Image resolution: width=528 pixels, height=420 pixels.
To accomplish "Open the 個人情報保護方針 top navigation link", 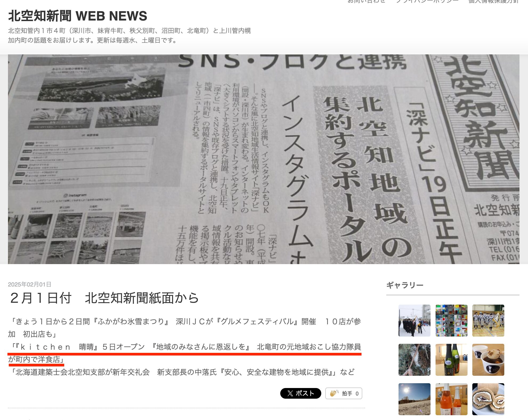I will click(x=493, y=2).
